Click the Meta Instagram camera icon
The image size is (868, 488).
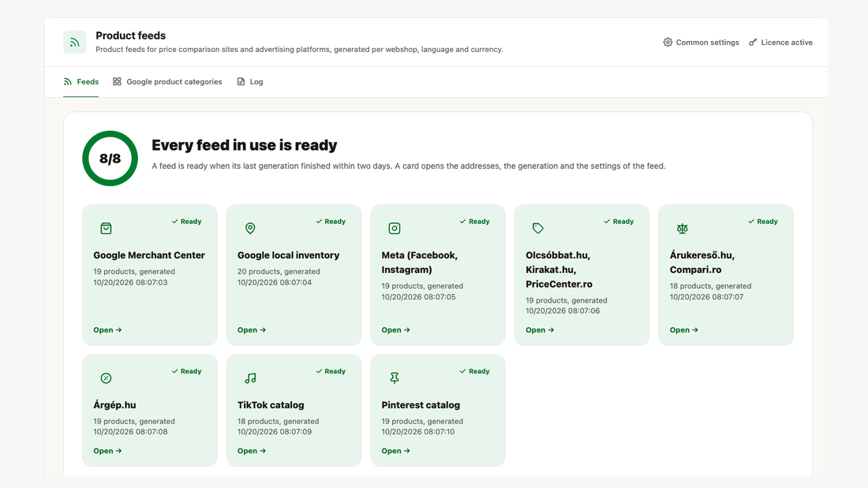pos(394,228)
